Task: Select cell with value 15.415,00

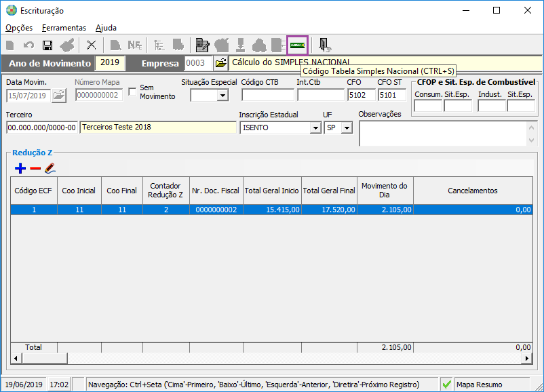Action: pyautogui.click(x=272, y=210)
